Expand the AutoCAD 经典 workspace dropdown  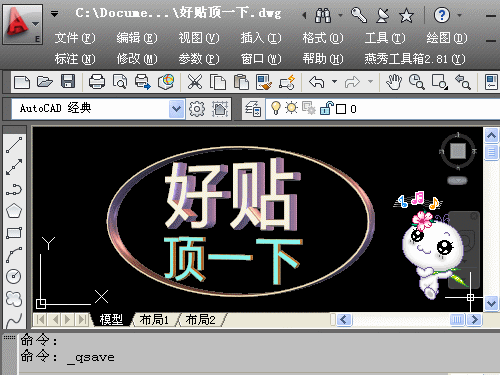click(176, 109)
